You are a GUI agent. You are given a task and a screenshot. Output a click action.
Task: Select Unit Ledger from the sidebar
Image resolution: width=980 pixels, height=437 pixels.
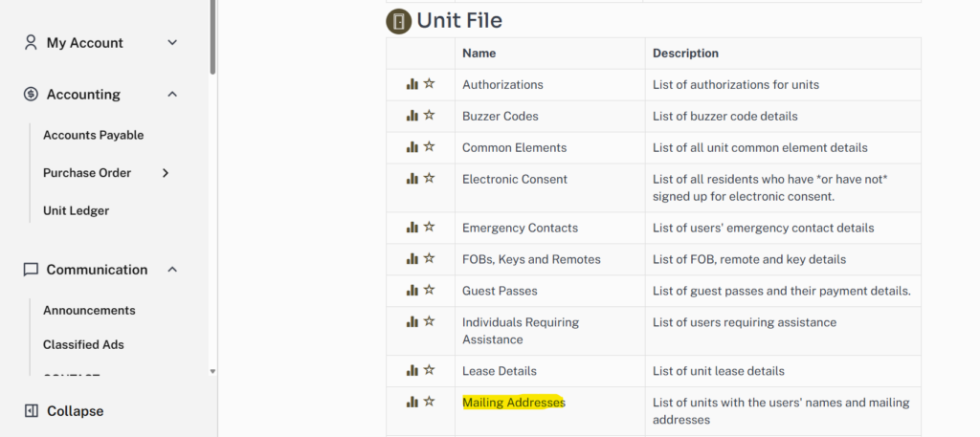point(76,210)
